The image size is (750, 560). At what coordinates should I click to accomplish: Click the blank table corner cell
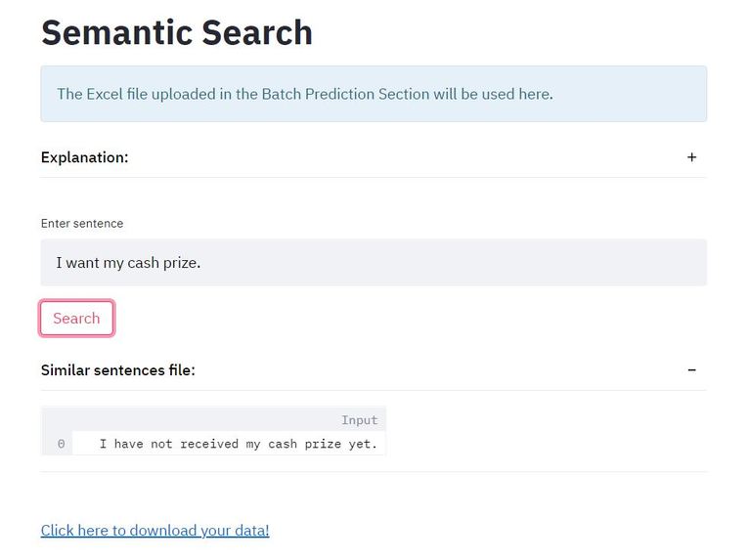click(57, 420)
